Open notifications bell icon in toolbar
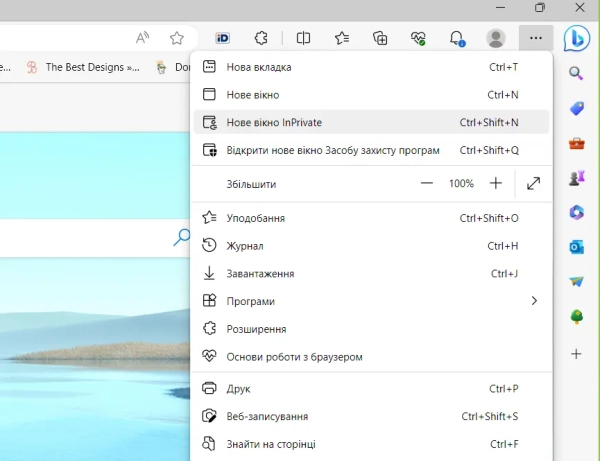The image size is (600, 461). tap(457, 38)
